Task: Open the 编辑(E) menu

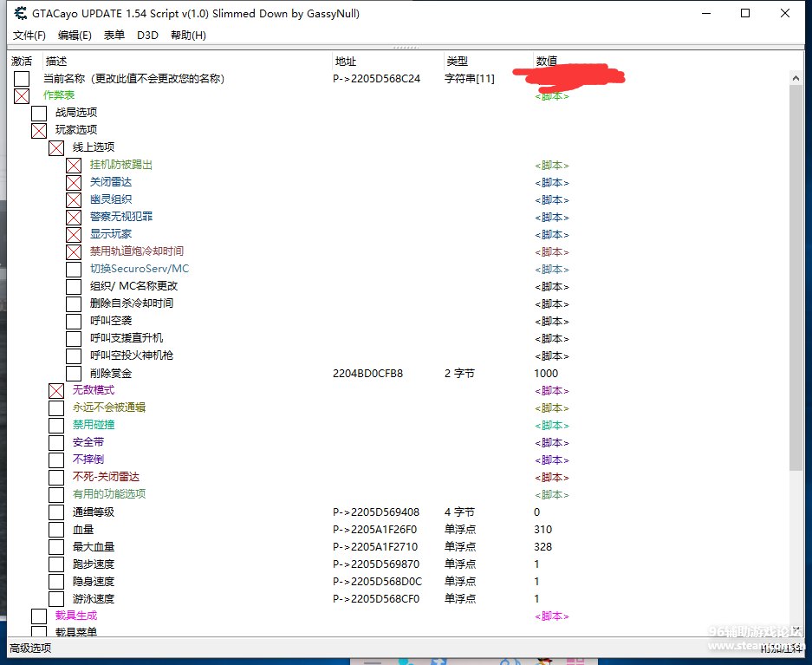Action: tap(75, 35)
